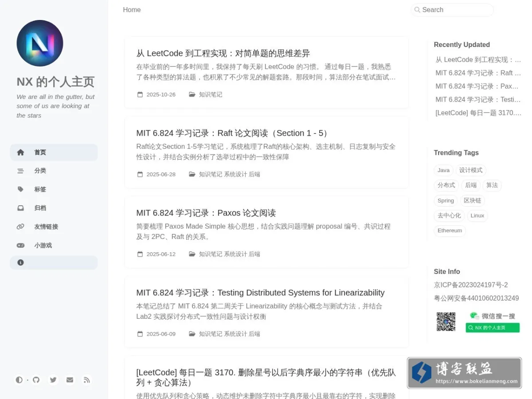
Task: Open Recently Updated link MIT 6.824 Testi…
Action: coord(478,99)
